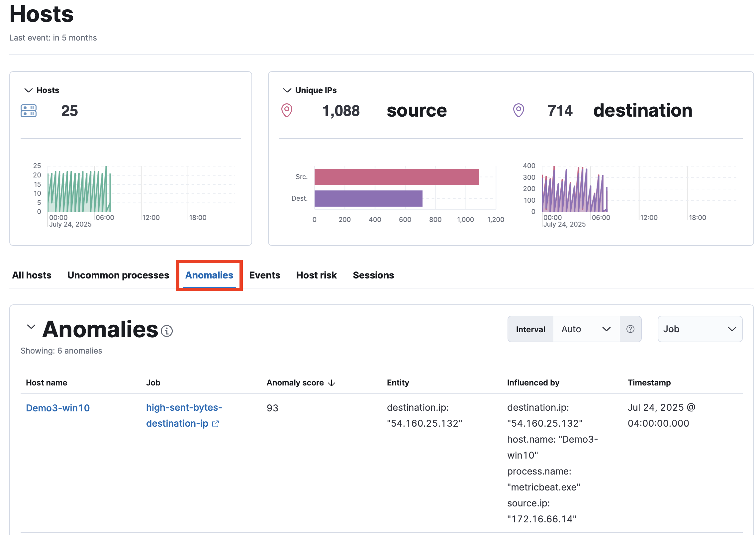
Task: Click the external link icon beside job name
Action: [x=216, y=424]
